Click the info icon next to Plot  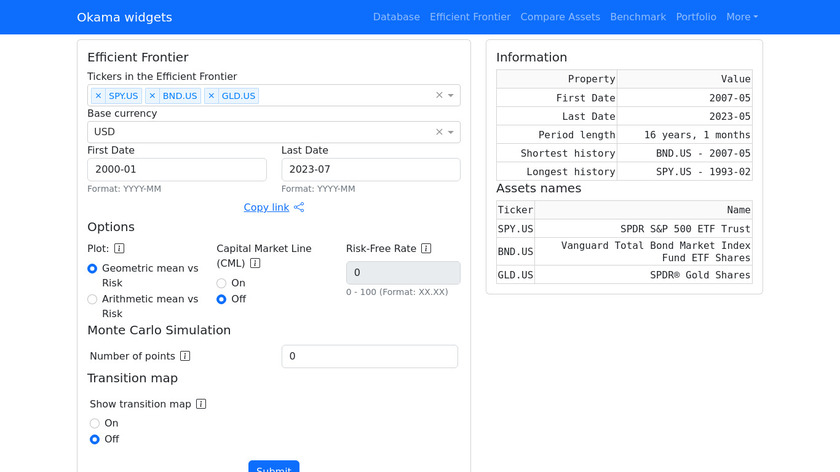(x=119, y=249)
